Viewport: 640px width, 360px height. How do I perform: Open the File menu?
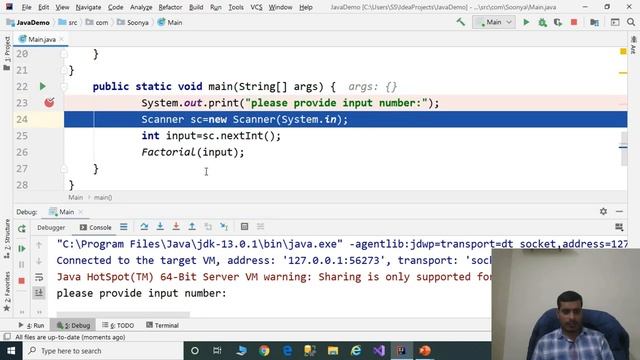27,7
